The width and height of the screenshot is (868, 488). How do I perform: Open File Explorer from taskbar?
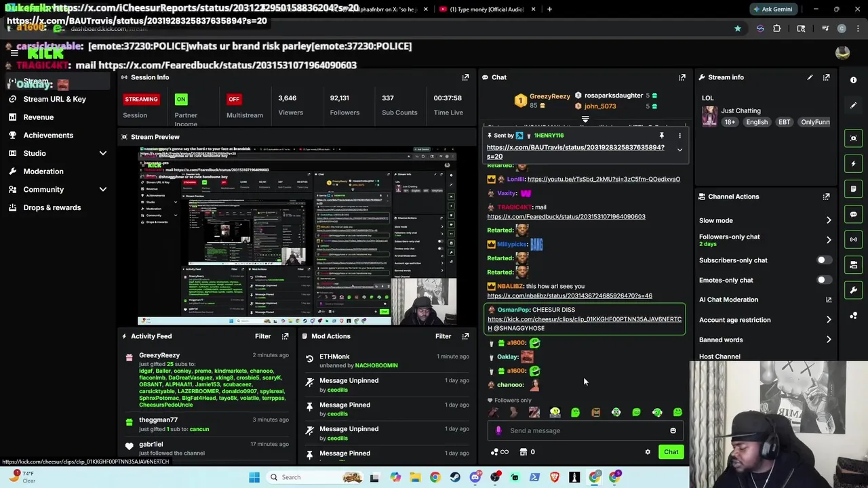tap(415, 477)
